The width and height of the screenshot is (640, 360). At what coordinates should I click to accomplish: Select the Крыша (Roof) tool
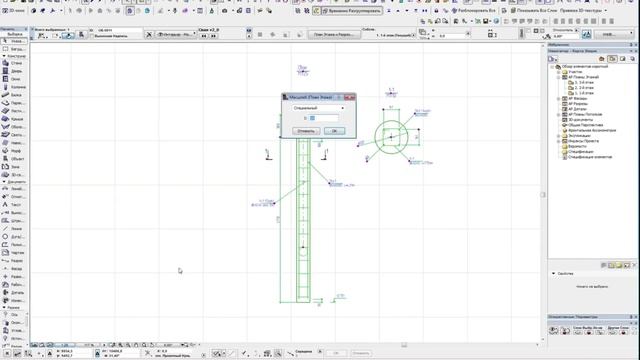coord(13,119)
